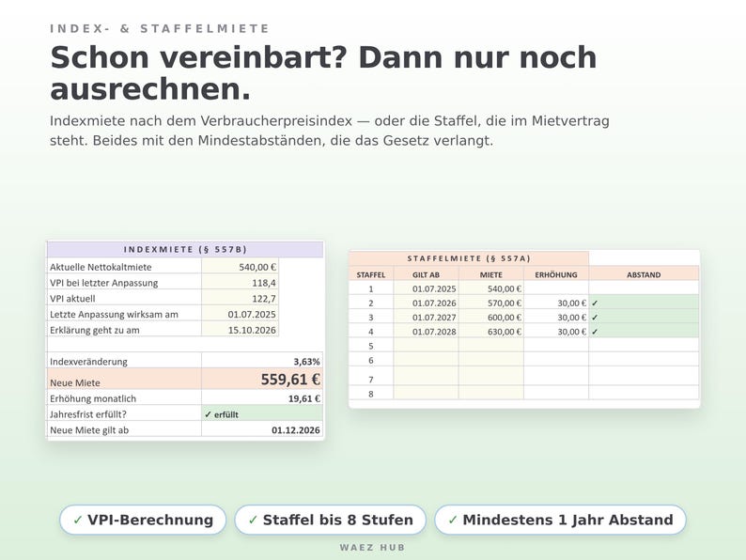Image resolution: width=746 pixels, height=560 pixels.
Task: Select the empty Miete cell for Staffel 8
Action: 491,393
